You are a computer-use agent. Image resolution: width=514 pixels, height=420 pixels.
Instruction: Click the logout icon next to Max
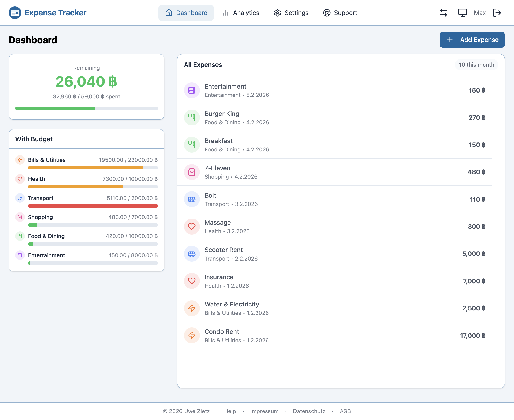[x=497, y=13]
